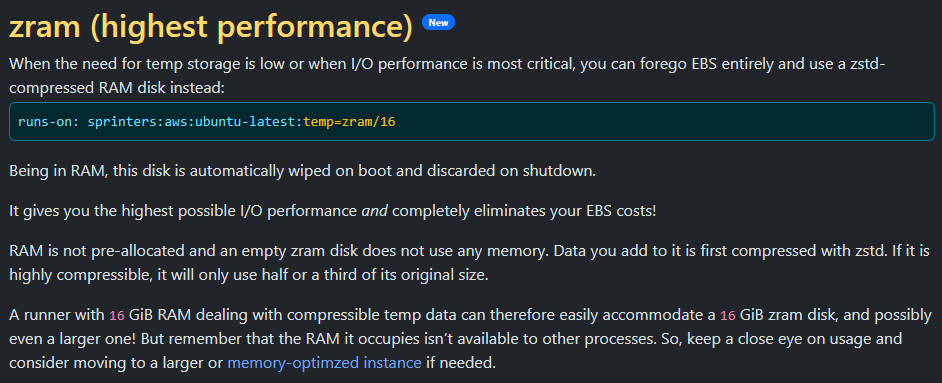Click "consider moving to a larger or" text
The height and width of the screenshot is (383, 942).
(x=117, y=363)
